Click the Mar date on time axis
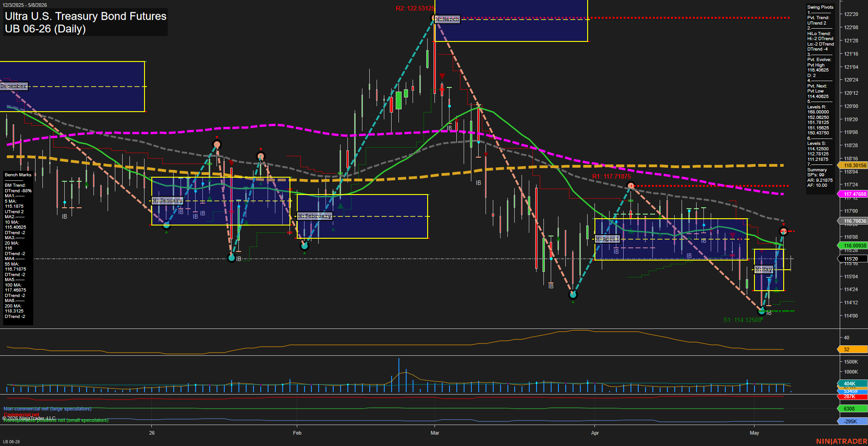 [x=435, y=433]
